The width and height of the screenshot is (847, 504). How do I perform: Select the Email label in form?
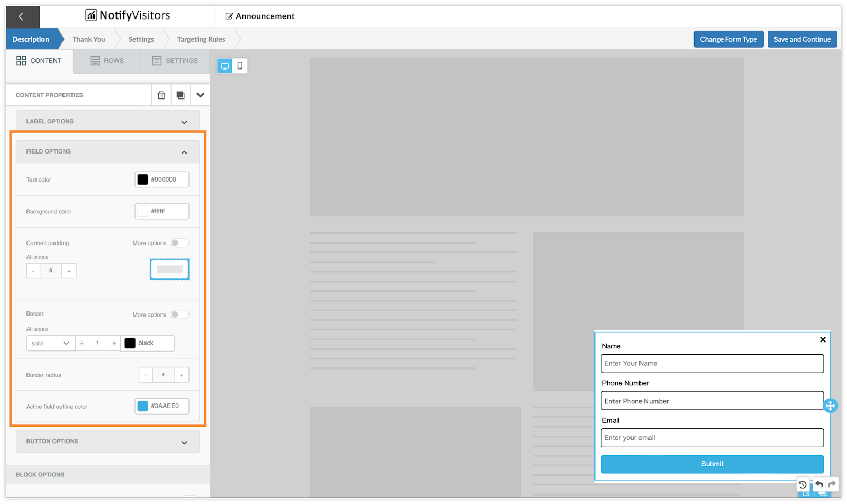tap(610, 420)
